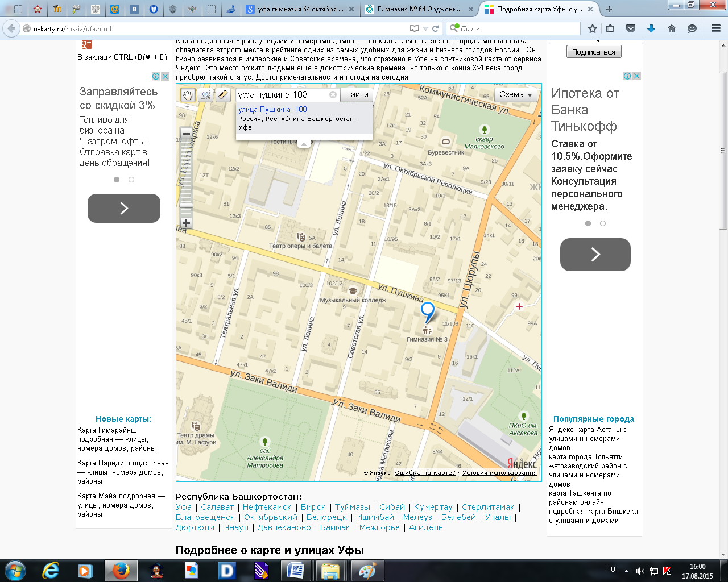Select the ruler distance tool on map

(223, 95)
